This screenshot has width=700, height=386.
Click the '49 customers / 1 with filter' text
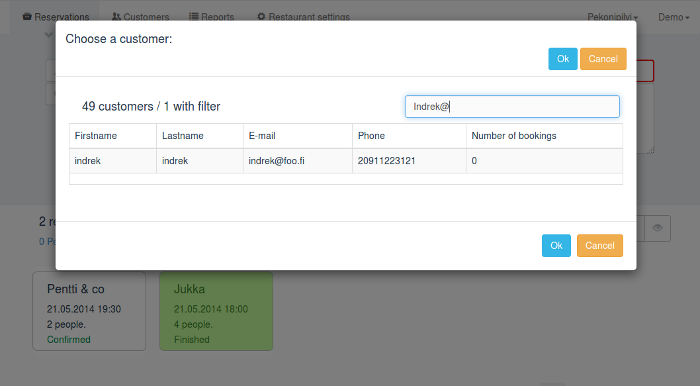point(151,107)
